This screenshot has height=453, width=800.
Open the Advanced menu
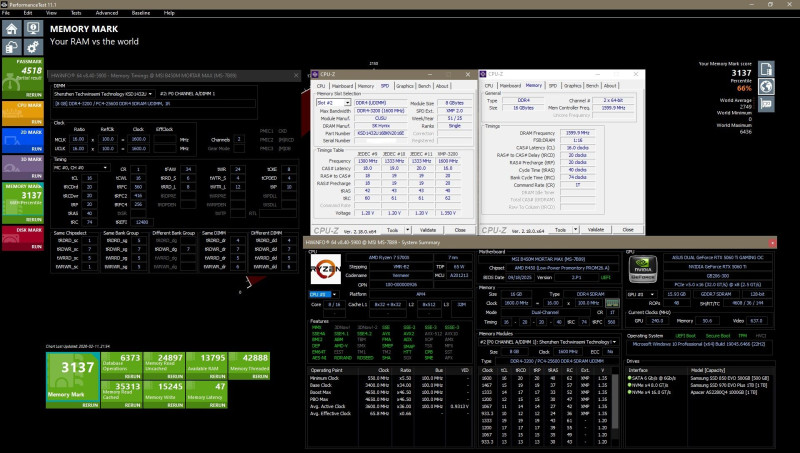click(107, 13)
